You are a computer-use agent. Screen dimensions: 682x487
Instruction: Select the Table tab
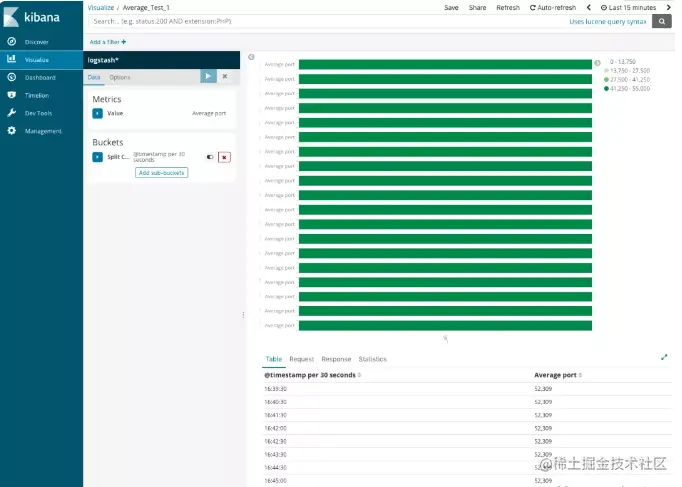click(x=274, y=359)
